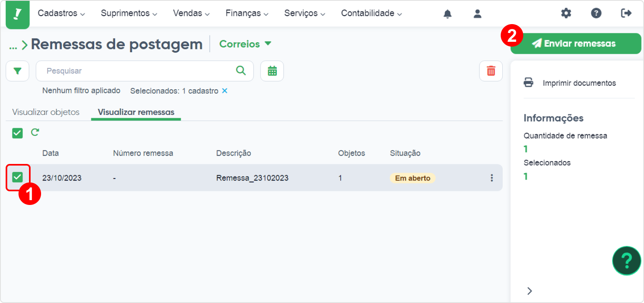This screenshot has height=303, width=644.
Task: Click the logout icon
Action: point(626,13)
